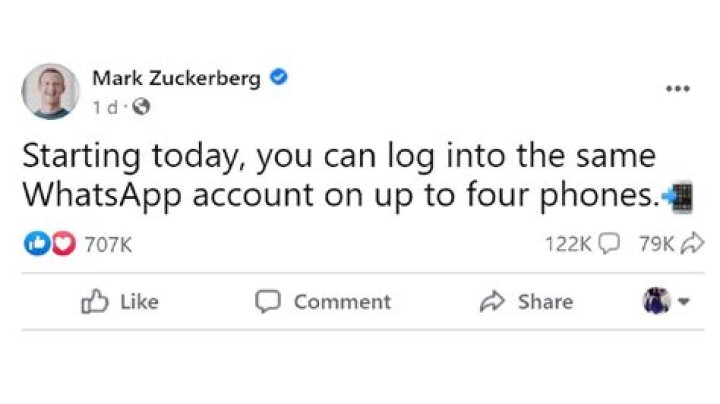The image size is (720, 404).
Task: Open Mark Zuckerberg's profile picture
Action: pyautogui.click(x=50, y=91)
